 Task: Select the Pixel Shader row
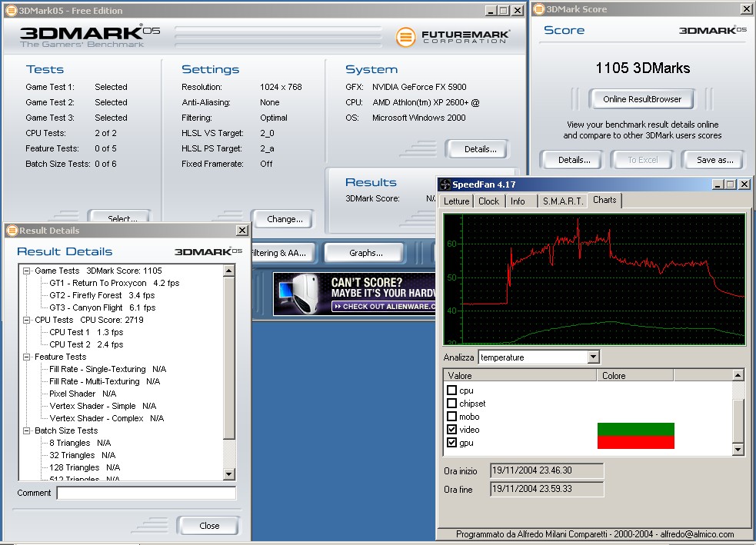pyautogui.click(x=82, y=394)
